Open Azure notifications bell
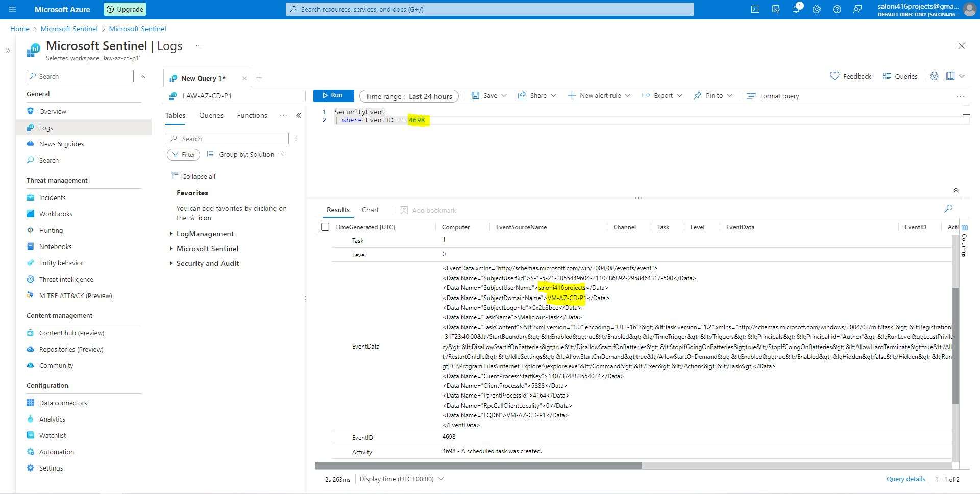The height and width of the screenshot is (494, 980). click(x=796, y=9)
